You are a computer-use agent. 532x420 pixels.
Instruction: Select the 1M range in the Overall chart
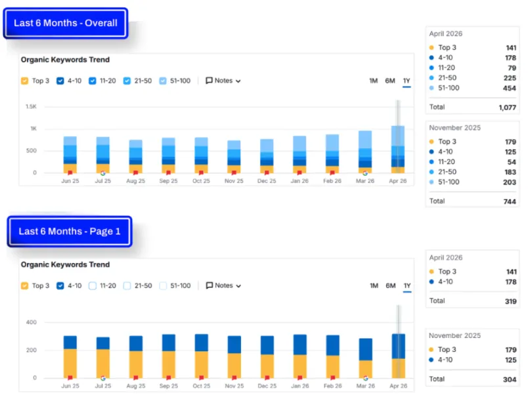pyautogui.click(x=373, y=81)
